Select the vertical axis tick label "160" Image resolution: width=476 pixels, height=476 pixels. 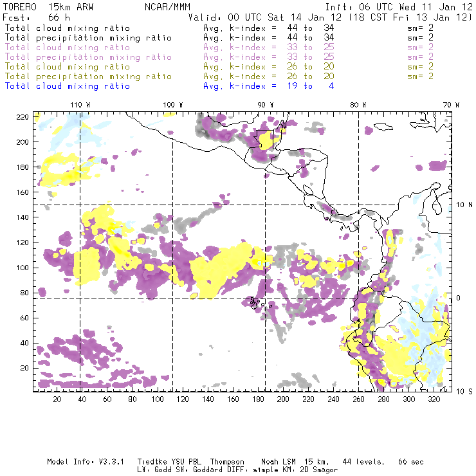(23, 192)
